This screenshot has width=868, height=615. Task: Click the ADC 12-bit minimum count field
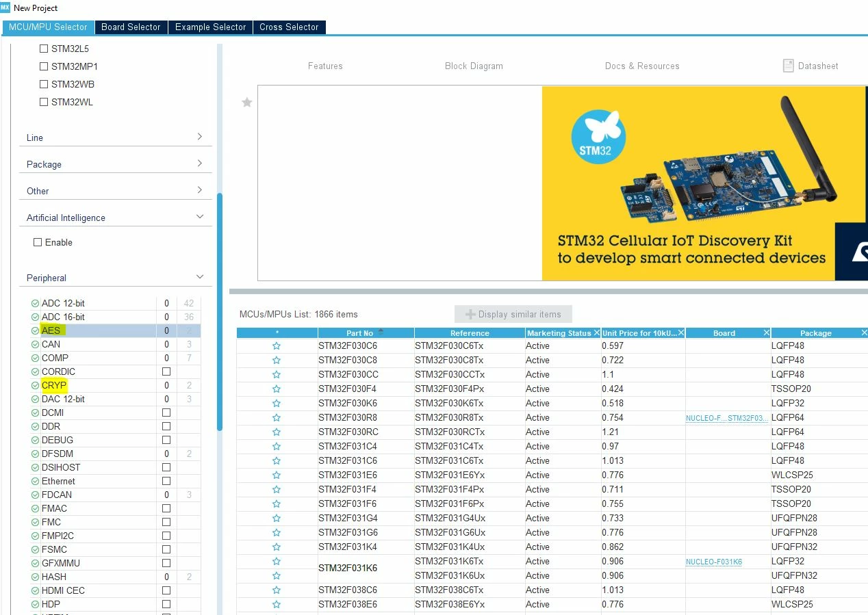coord(166,303)
